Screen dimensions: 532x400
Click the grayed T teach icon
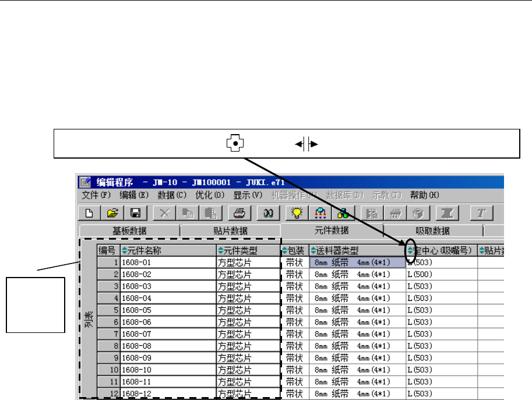(x=482, y=213)
